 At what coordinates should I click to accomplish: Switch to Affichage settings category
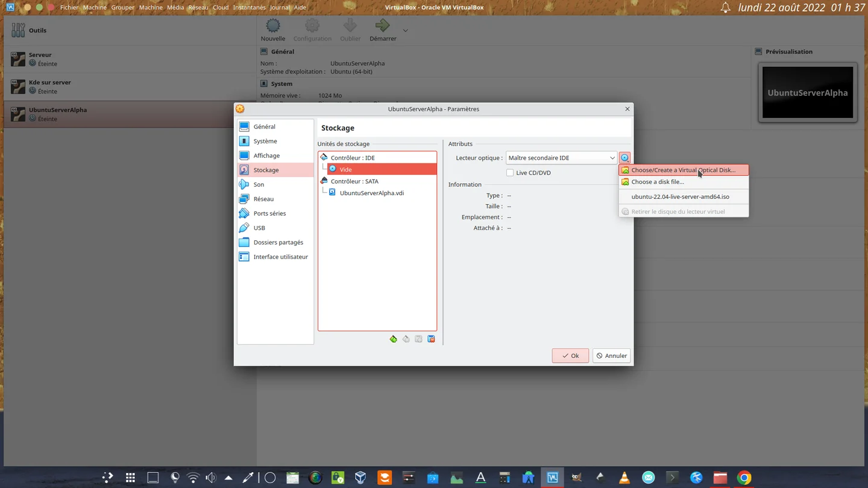coord(275,155)
